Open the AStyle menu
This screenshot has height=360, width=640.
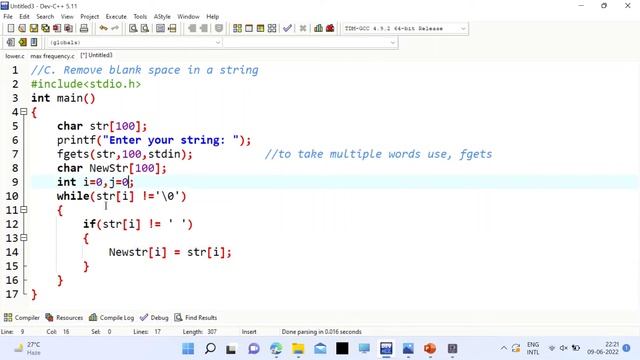pos(162,17)
